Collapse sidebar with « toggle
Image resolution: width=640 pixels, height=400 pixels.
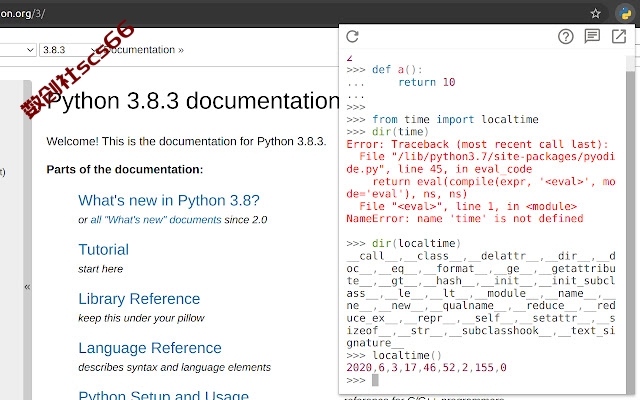27,287
